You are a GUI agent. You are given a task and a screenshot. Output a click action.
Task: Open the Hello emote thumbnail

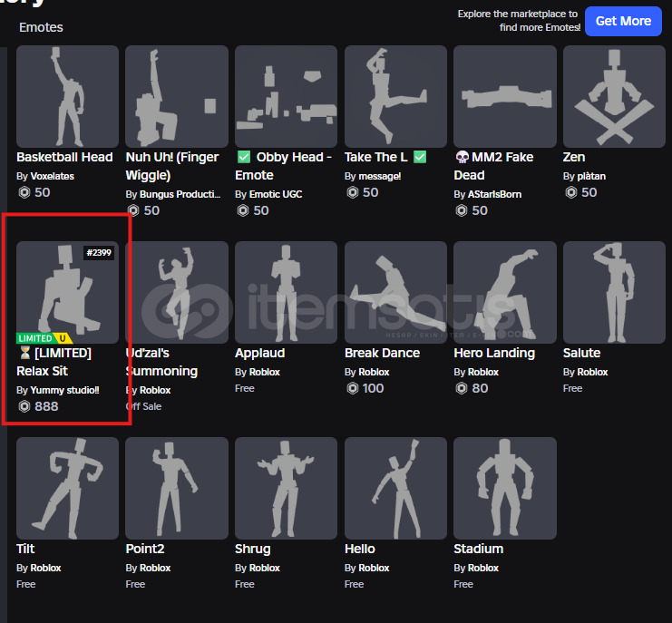[395, 488]
